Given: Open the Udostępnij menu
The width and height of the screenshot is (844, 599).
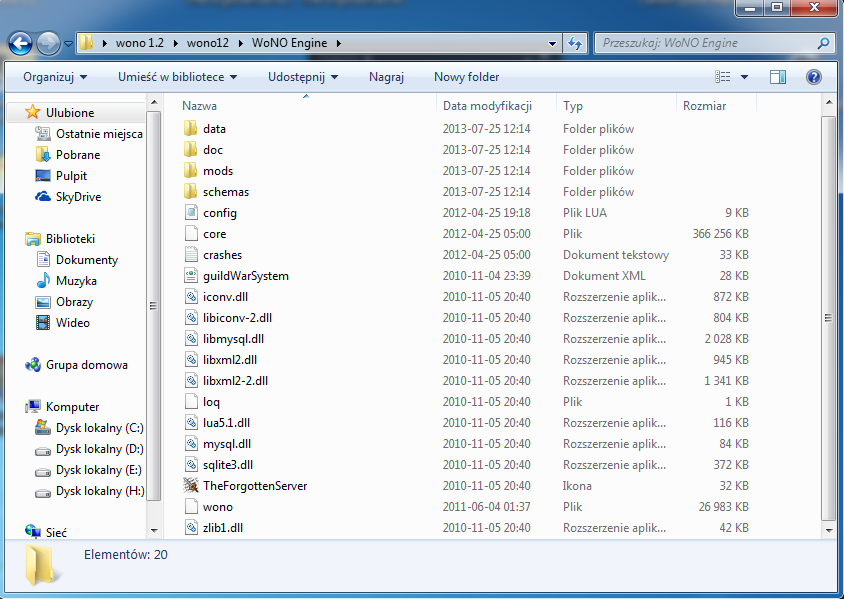Looking at the screenshot, I should (x=303, y=77).
